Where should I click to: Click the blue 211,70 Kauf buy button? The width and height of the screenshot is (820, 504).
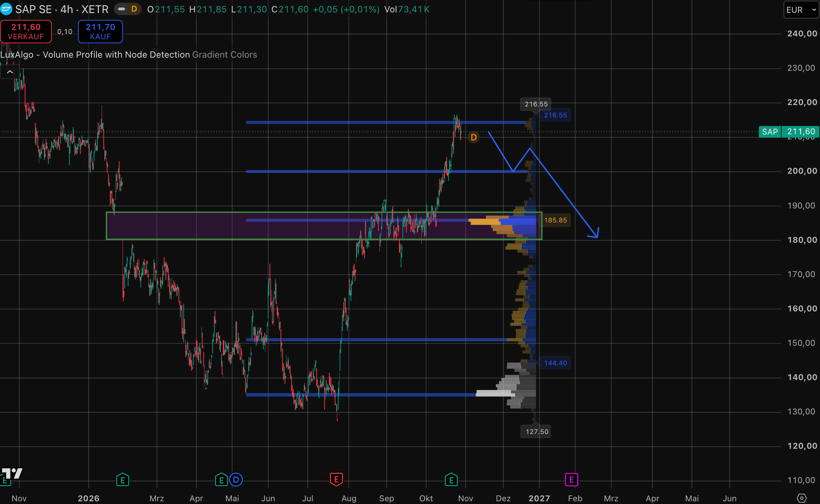pos(100,32)
